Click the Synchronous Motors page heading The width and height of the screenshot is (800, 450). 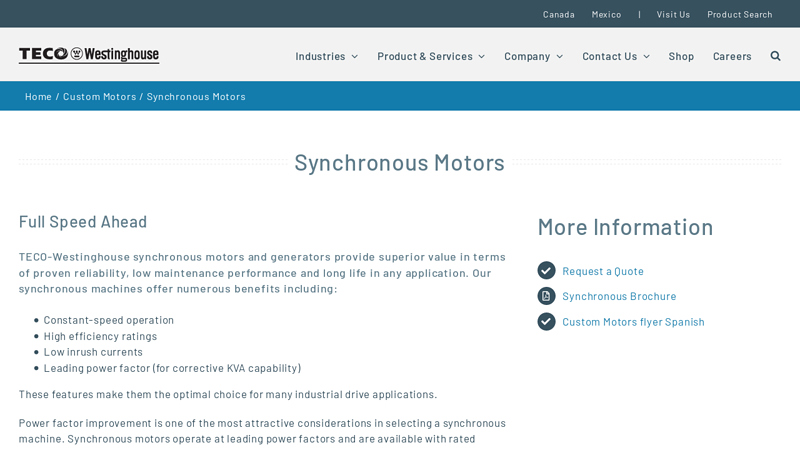399,163
